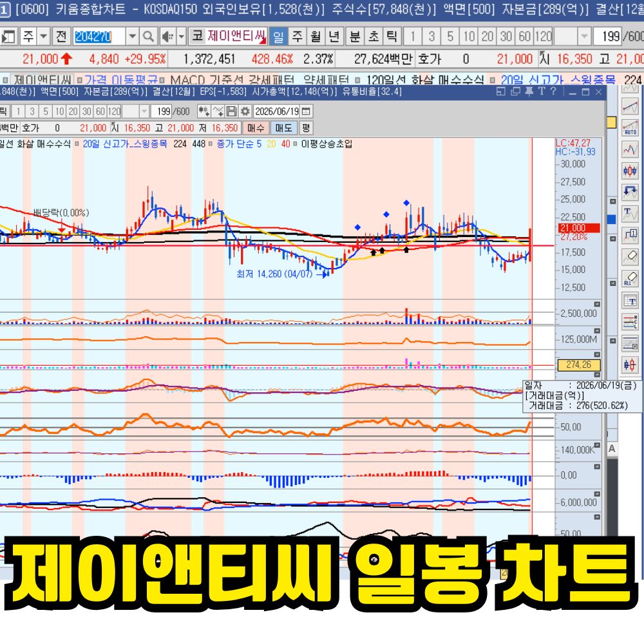
Task: Toggle the 120일선 화살 매수수식 box in main window
Action: pos(358,80)
